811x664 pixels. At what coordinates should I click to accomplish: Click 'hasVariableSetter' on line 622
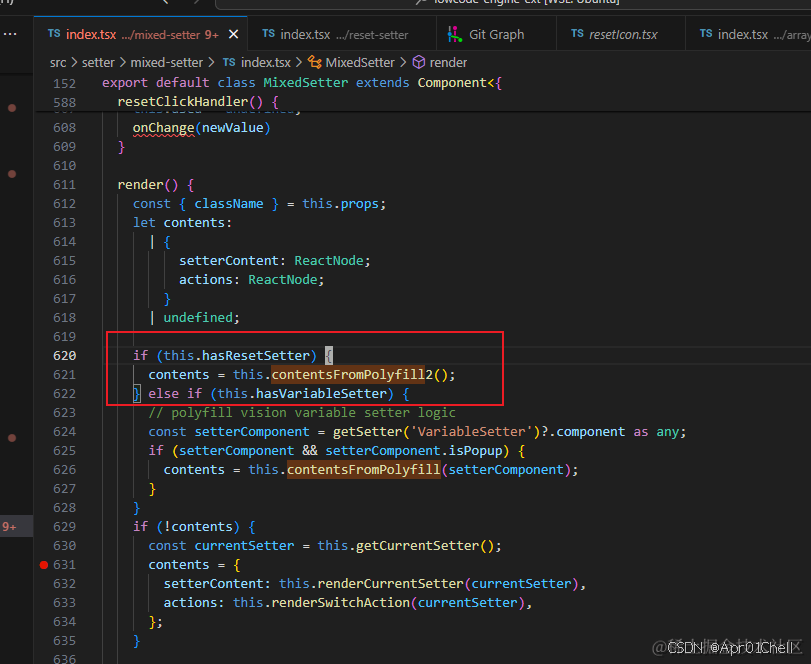point(321,394)
